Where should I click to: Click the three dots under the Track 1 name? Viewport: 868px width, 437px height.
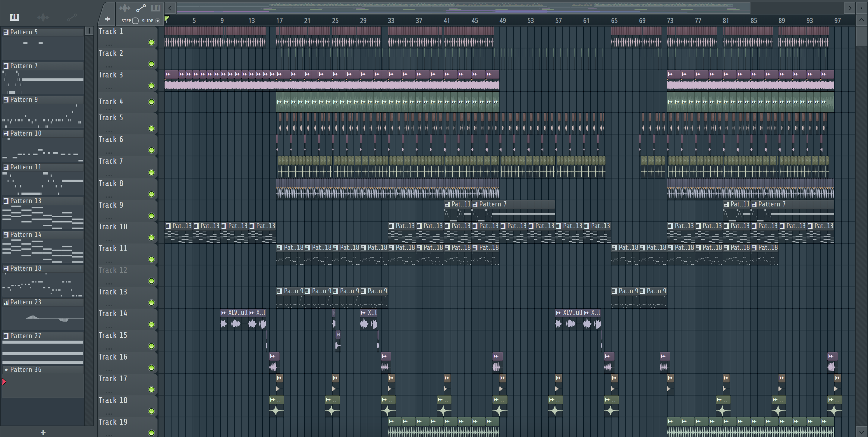click(x=108, y=45)
